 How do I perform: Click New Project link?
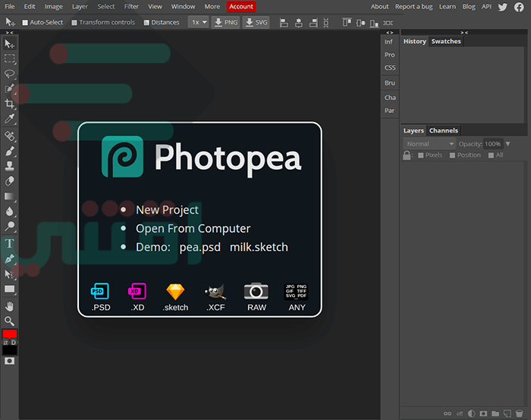point(167,210)
